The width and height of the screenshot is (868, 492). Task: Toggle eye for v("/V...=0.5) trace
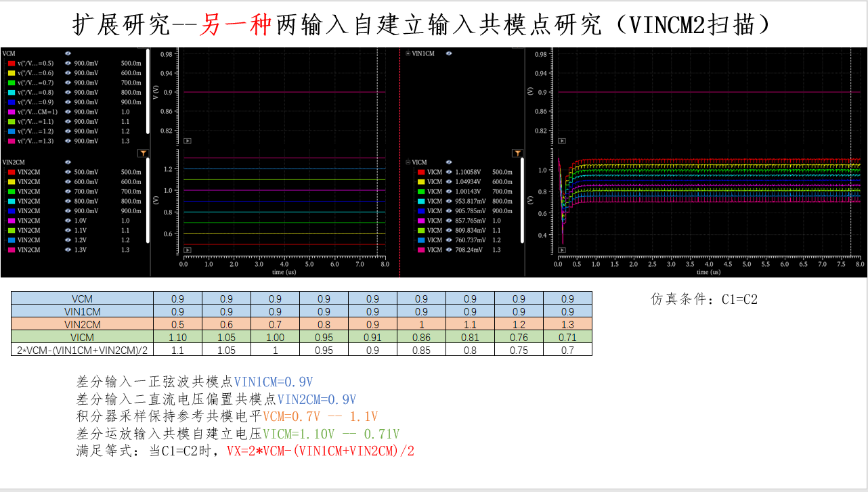point(68,63)
